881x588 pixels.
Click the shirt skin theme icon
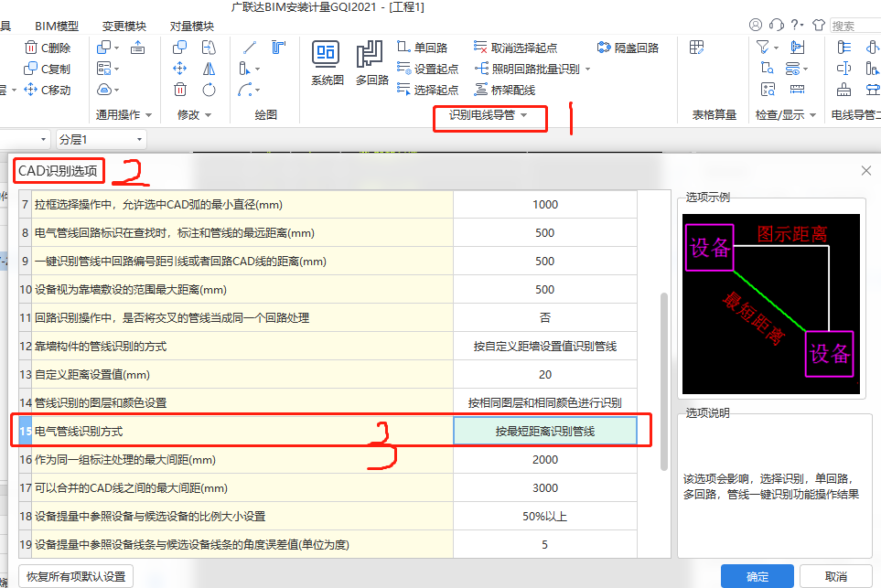point(819,25)
